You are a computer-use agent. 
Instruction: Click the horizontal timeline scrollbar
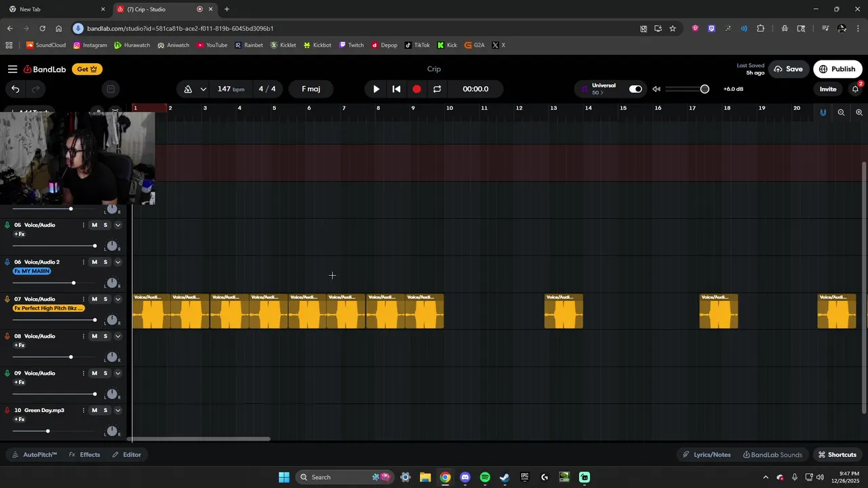[x=199, y=439]
